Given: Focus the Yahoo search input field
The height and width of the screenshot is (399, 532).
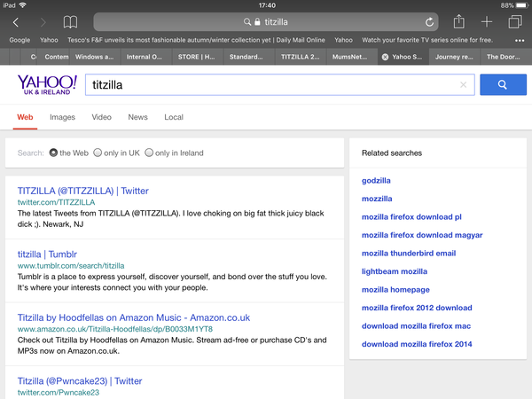Looking at the screenshot, I should click(x=280, y=85).
